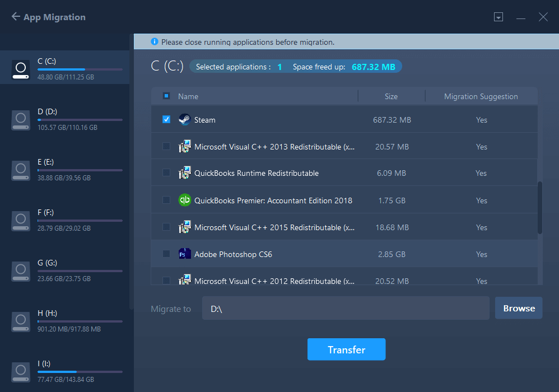
Task: Check the Adobe Photoshop CS6 checkbox
Action: [166, 254]
